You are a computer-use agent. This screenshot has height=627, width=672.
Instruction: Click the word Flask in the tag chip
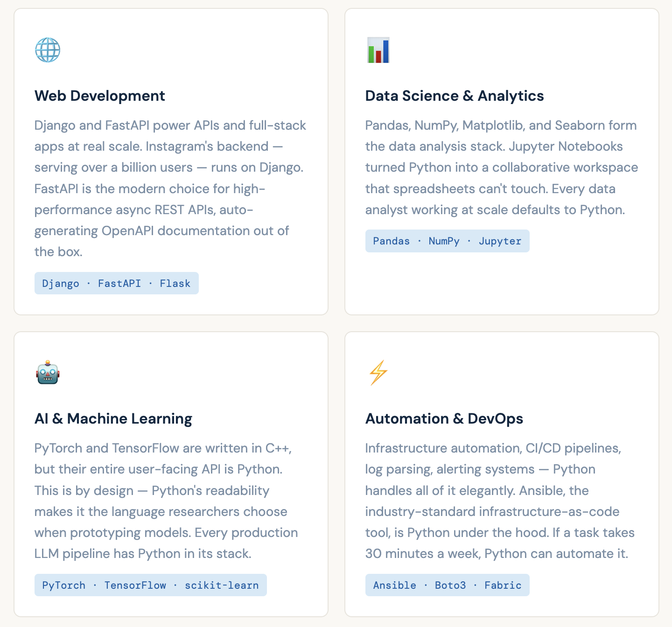click(175, 283)
